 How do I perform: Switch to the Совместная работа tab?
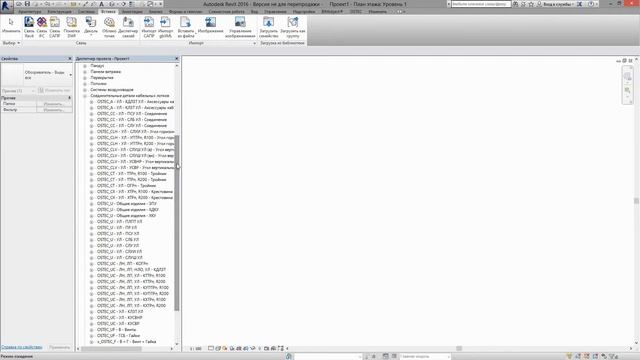(227, 12)
